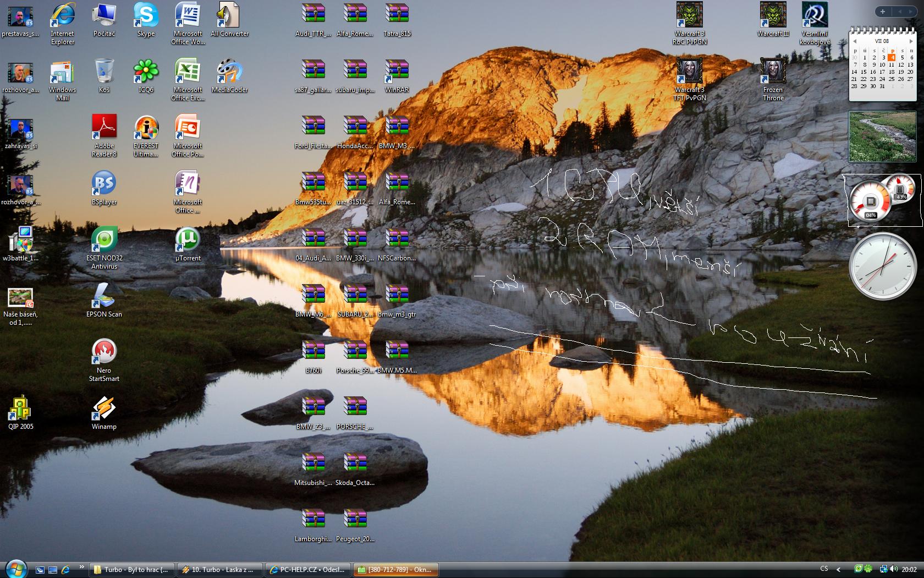Screen dimensions: 924x578
Task: Open the Frozen Throne game shortcut
Action: click(773, 73)
